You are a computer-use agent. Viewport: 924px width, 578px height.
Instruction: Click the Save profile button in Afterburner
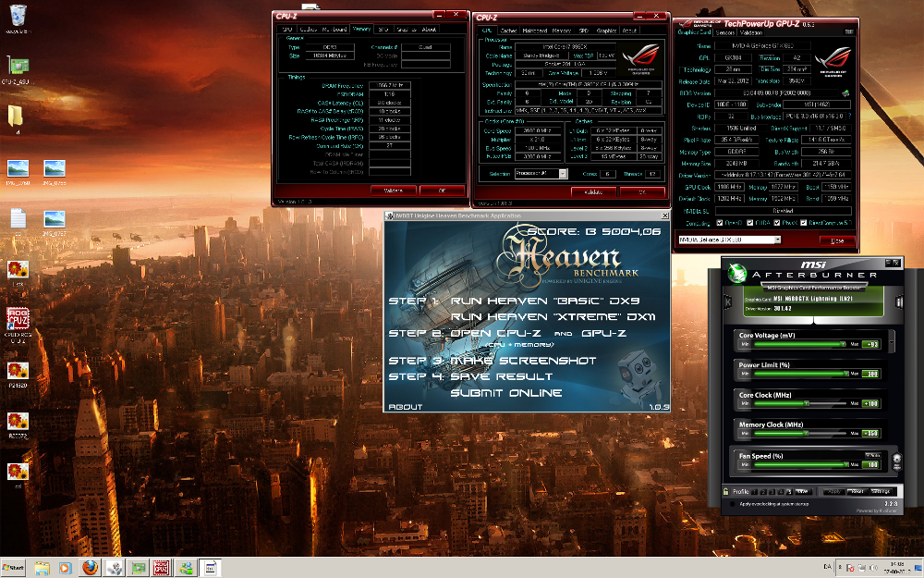804,491
